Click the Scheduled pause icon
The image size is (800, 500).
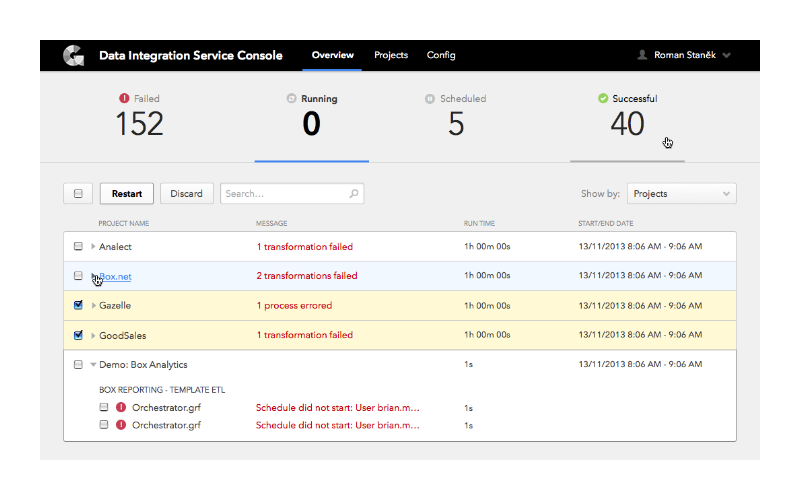tap(430, 98)
